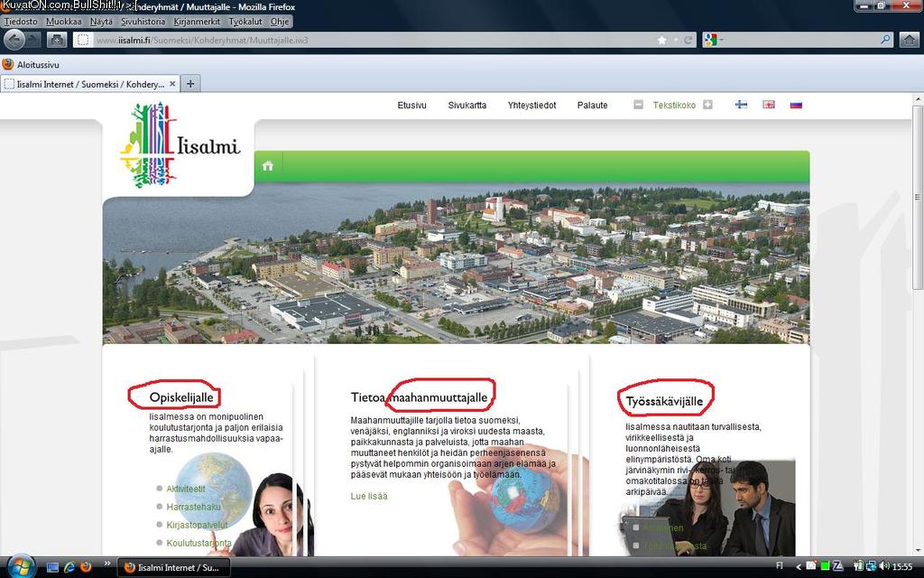The height and width of the screenshot is (578, 924).
Task: Click the browser home button icon
Action: pos(909,40)
